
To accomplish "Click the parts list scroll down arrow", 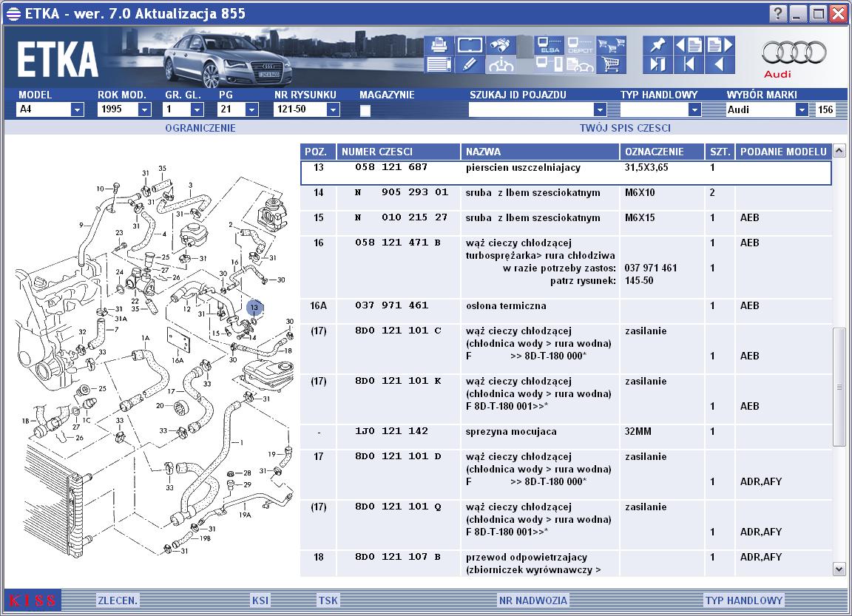I will coord(839,569).
